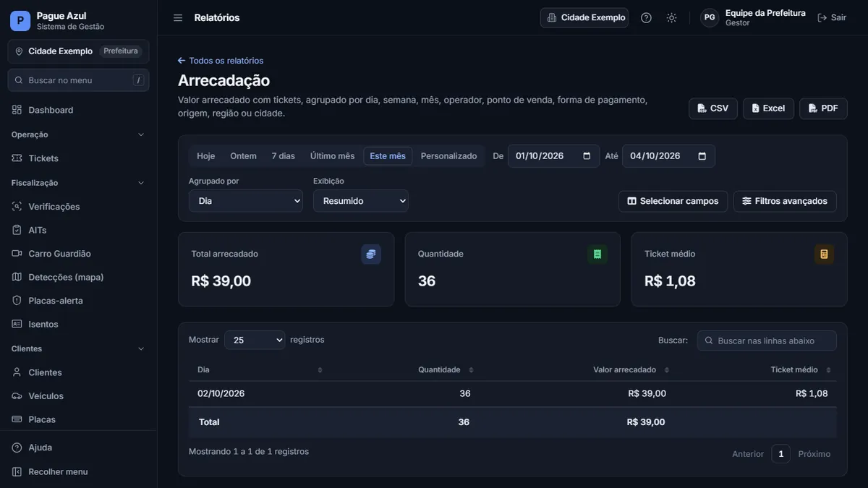Open Carro Guardião in the sidebar

click(x=78, y=254)
